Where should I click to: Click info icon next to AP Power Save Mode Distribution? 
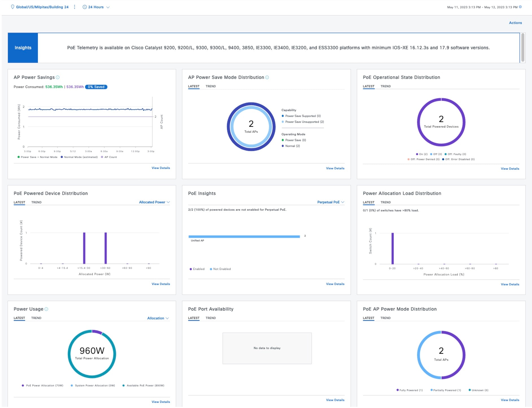[267, 77]
